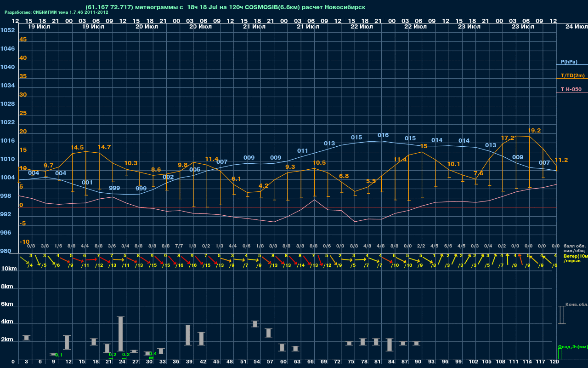Viewport: 588px width, 368px height.
Task: Click the temperature value 10.5
Action: tap(319, 163)
